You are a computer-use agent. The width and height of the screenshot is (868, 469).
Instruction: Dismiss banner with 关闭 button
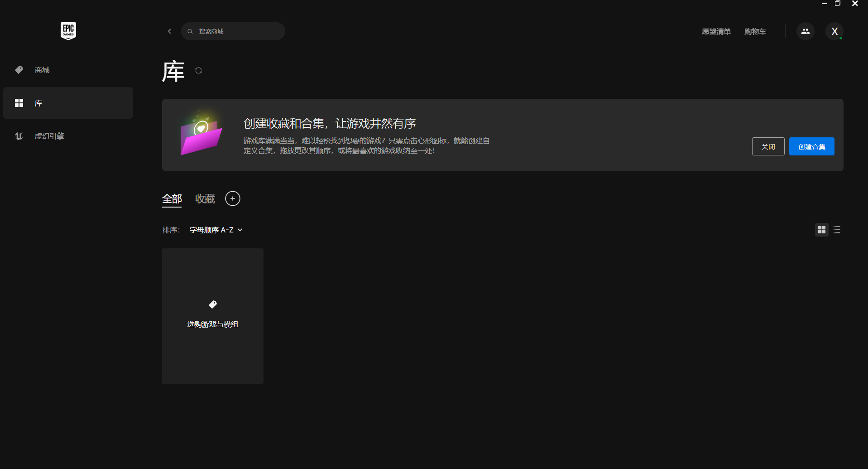768,147
